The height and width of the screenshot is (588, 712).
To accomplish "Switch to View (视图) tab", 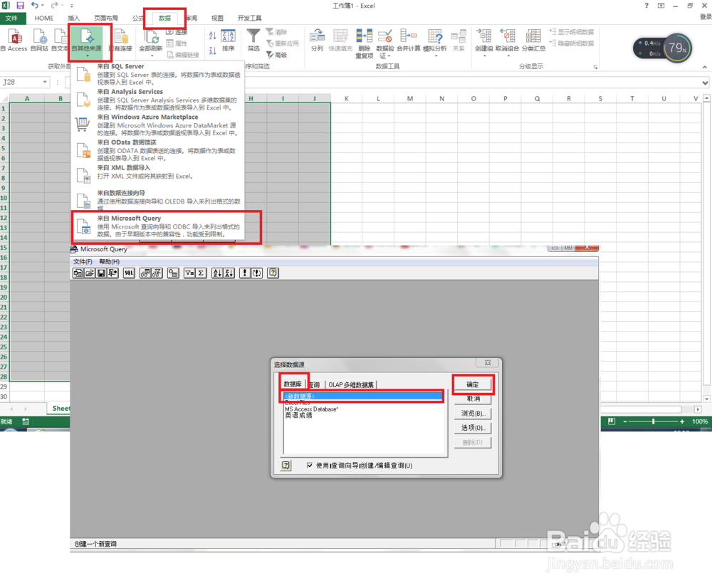I will click(217, 19).
